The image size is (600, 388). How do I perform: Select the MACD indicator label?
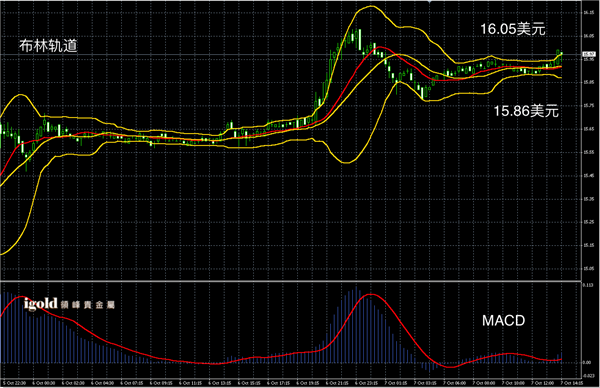point(503,321)
